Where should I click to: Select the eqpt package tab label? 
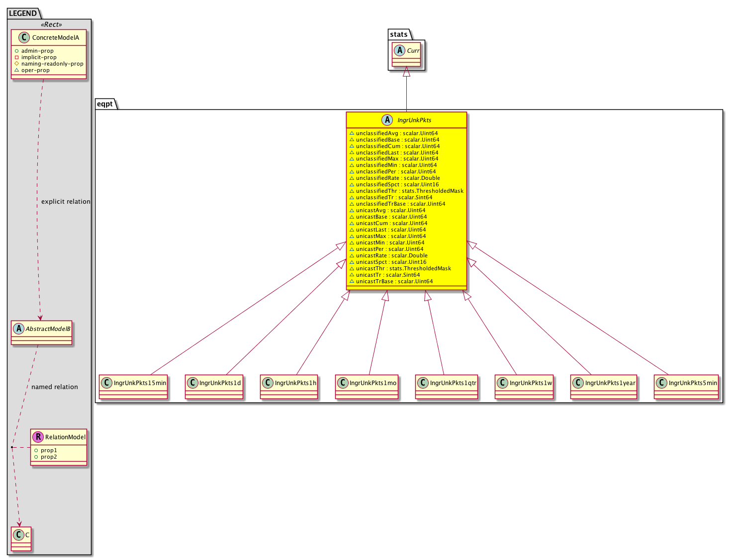pos(105,104)
